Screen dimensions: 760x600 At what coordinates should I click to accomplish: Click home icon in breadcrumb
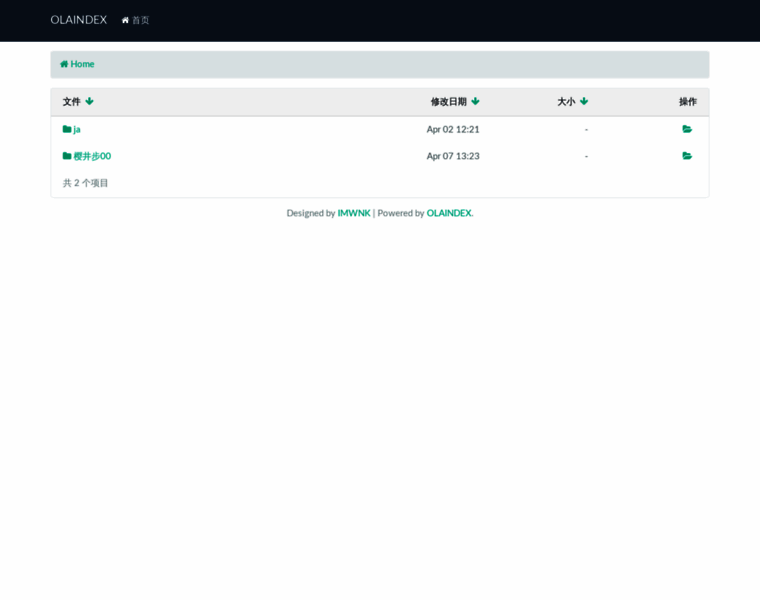pos(64,64)
